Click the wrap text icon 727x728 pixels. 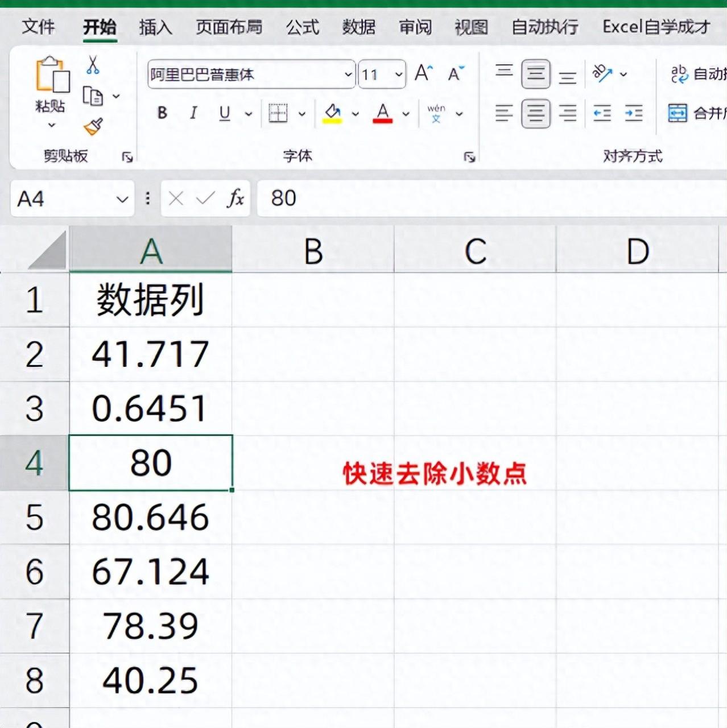[679, 74]
